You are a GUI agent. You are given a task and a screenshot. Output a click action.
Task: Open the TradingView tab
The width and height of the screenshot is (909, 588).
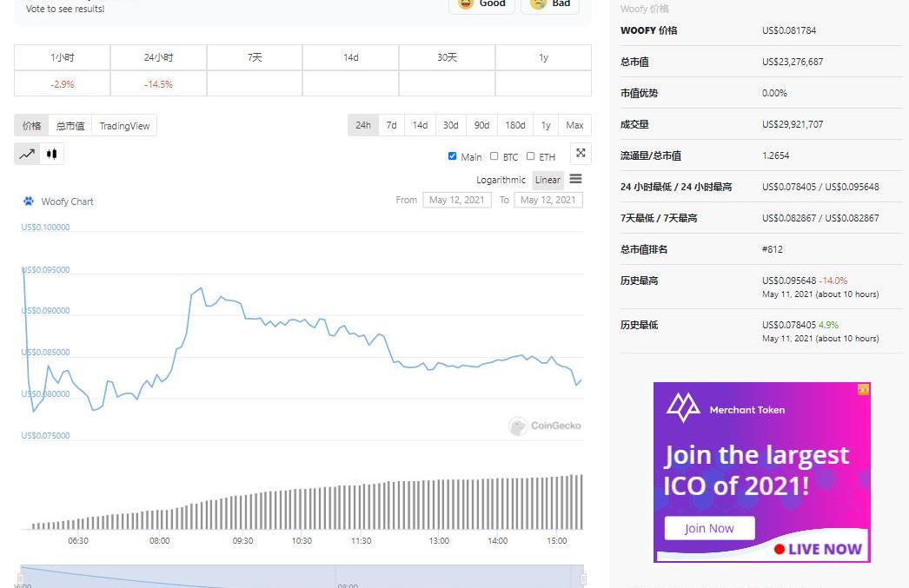tap(124, 126)
